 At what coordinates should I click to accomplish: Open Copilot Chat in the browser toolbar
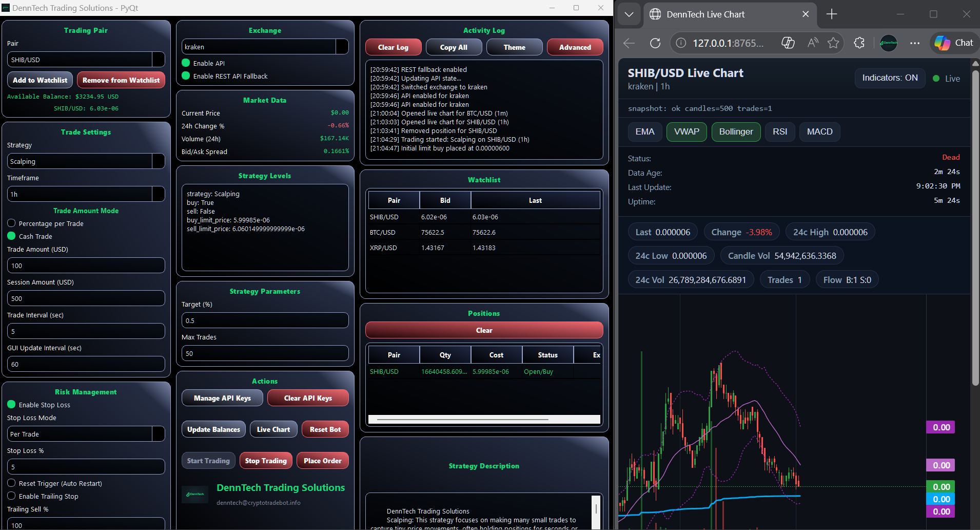pyautogui.click(x=953, y=43)
